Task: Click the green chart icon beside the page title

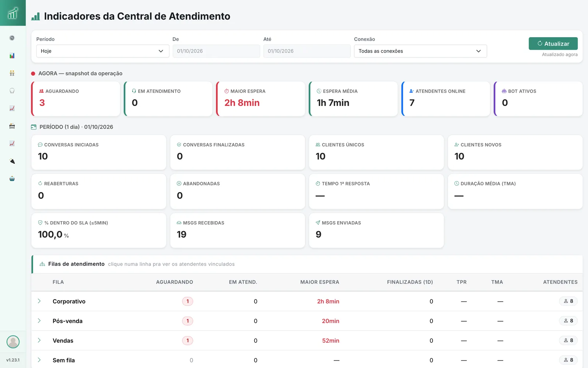Action: [x=36, y=16]
